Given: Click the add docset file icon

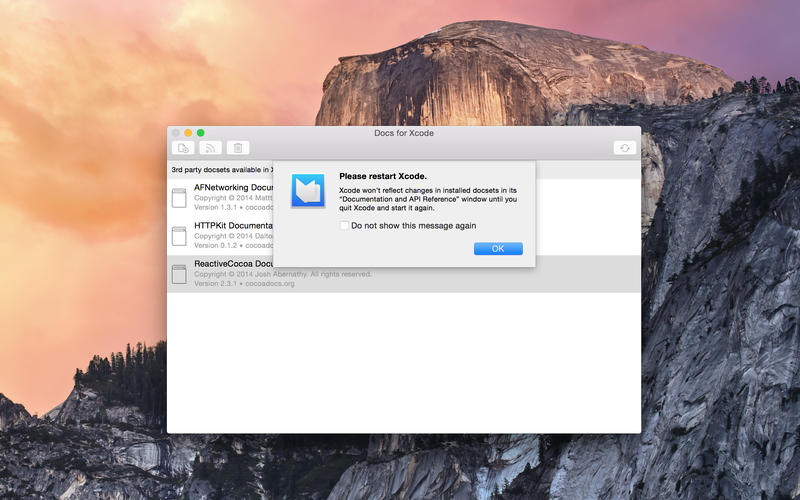Looking at the screenshot, I should click(183, 148).
